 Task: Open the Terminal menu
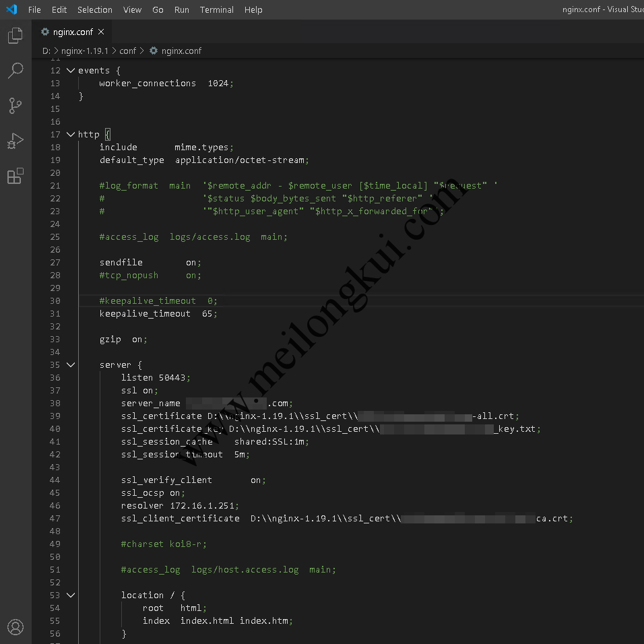point(216,9)
